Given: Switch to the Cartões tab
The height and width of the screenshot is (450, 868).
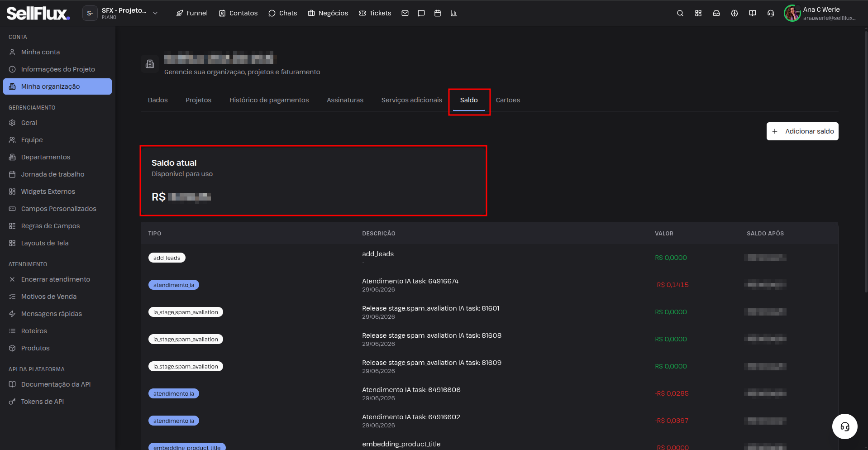Looking at the screenshot, I should pyautogui.click(x=508, y=100).
